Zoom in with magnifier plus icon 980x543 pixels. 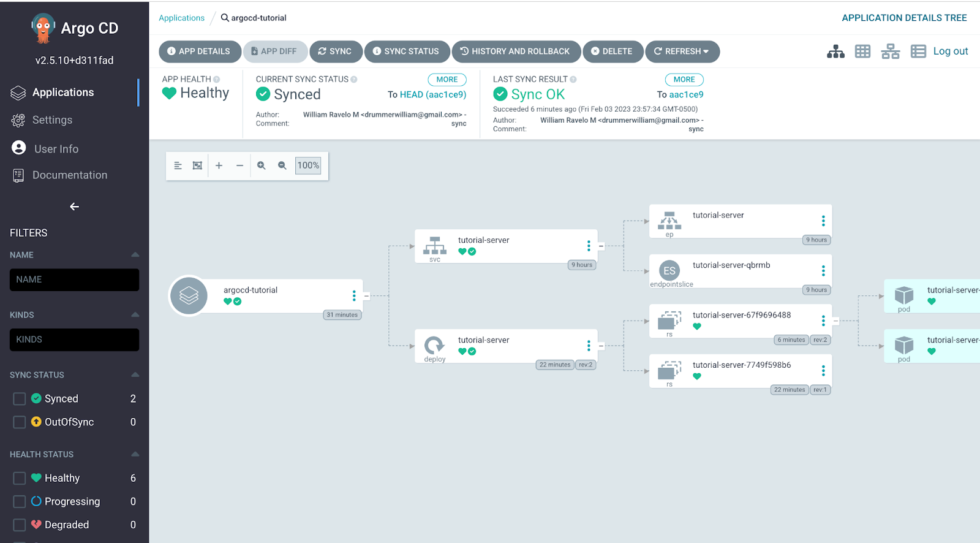point(262,165)
